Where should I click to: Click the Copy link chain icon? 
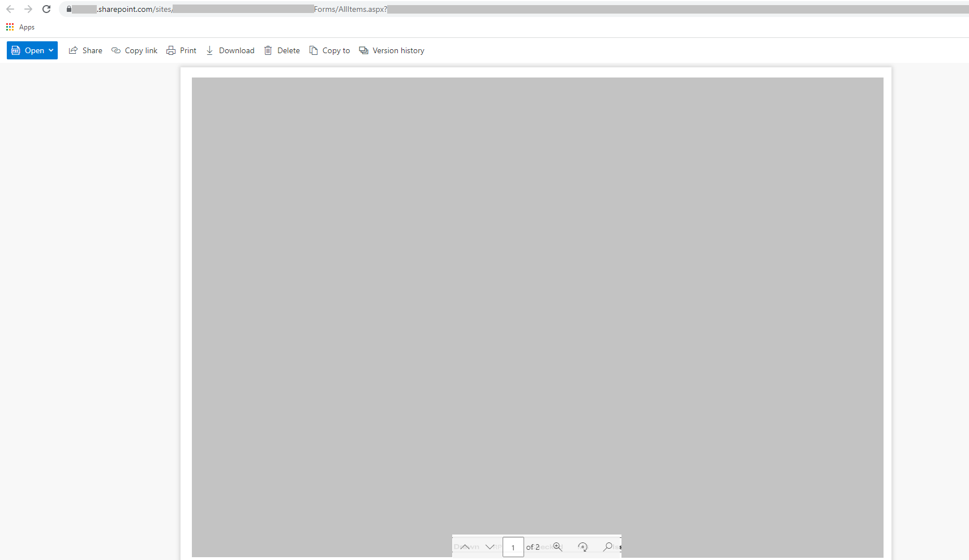(x=115, y=50)
